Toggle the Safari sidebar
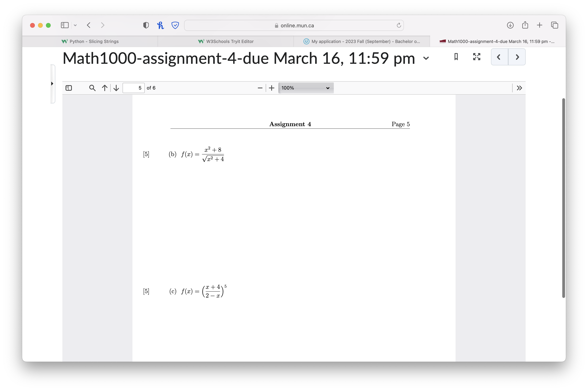The width and height of the screenshot is (588, 391). point(64,25)
